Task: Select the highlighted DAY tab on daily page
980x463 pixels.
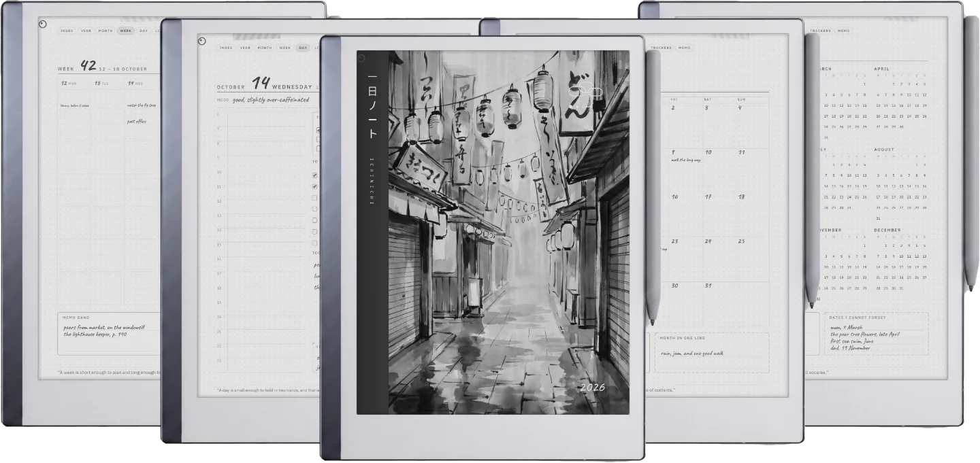Action: pos(303,48)
